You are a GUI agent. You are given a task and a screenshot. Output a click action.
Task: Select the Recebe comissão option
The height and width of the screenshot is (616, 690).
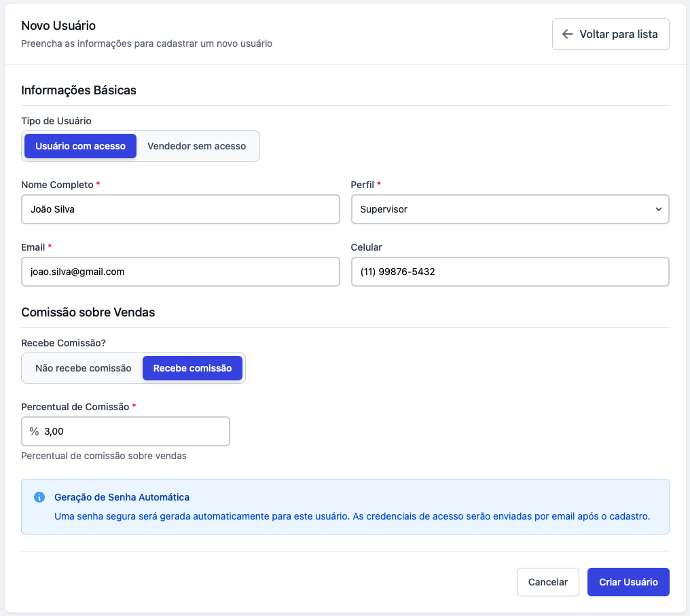(x=192, y=368)
